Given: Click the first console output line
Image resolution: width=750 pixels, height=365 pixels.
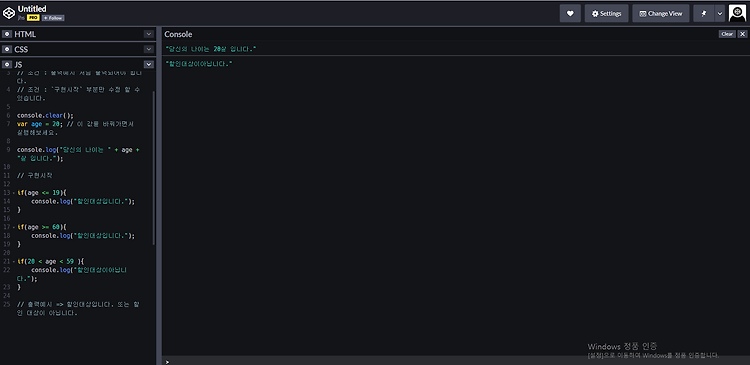Looking at the screenshot, I should (210, 49).
